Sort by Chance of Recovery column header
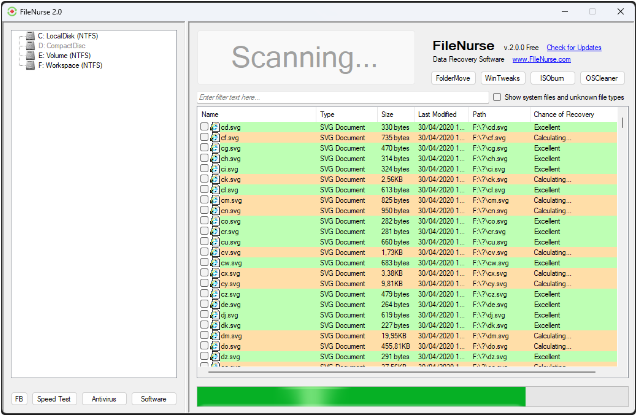 [x=574, y=115]
